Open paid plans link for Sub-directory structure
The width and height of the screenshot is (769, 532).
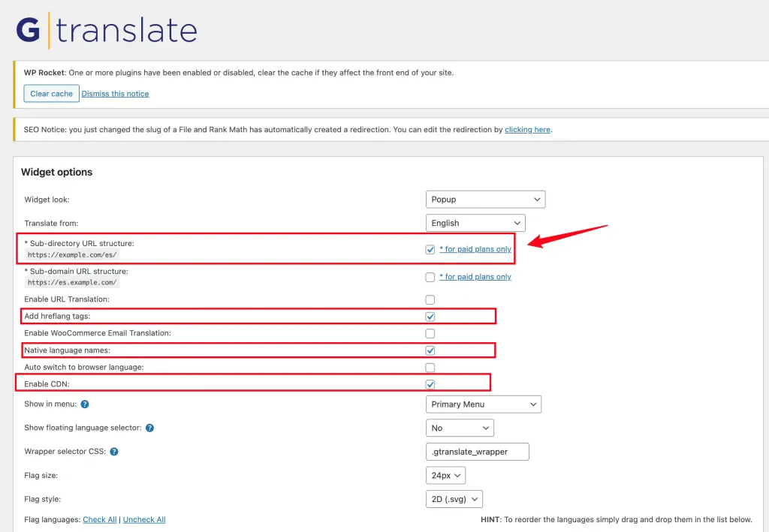[475, 249]
